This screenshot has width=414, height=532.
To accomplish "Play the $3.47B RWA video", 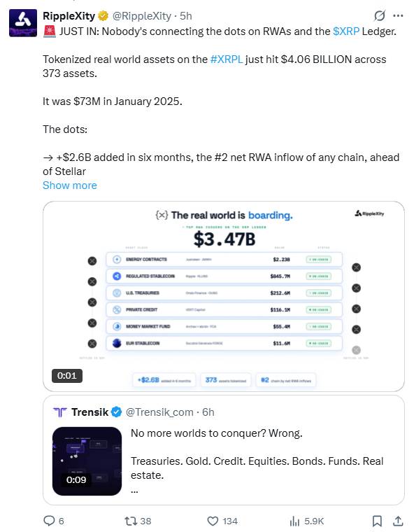I will (224, 296).
